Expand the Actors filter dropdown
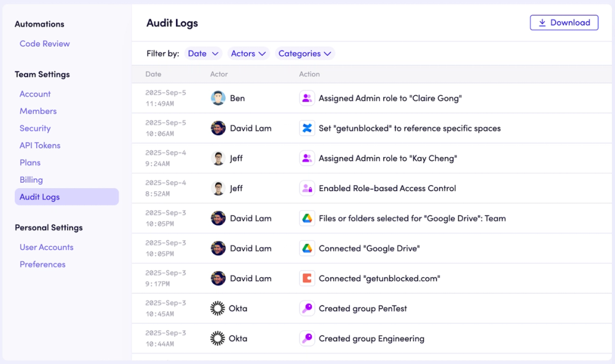 tap(248, 53)
